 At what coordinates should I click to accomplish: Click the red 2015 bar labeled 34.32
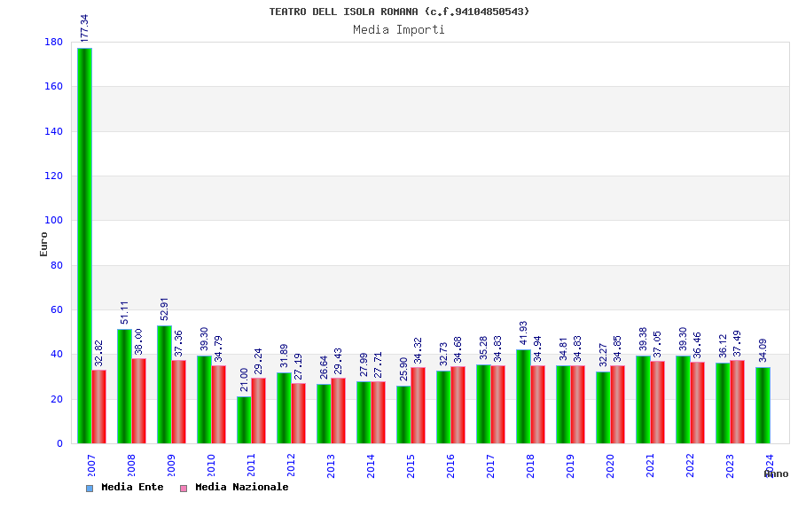[419, 405]
